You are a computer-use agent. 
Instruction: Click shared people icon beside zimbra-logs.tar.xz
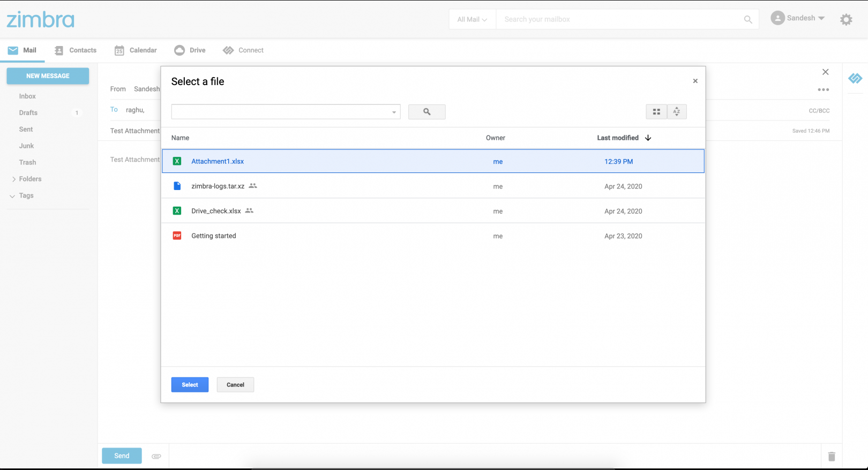click(253, 186)
